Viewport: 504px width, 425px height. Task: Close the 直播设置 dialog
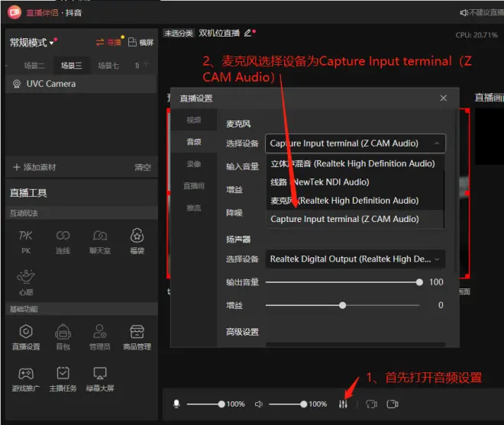pos(443,98)
